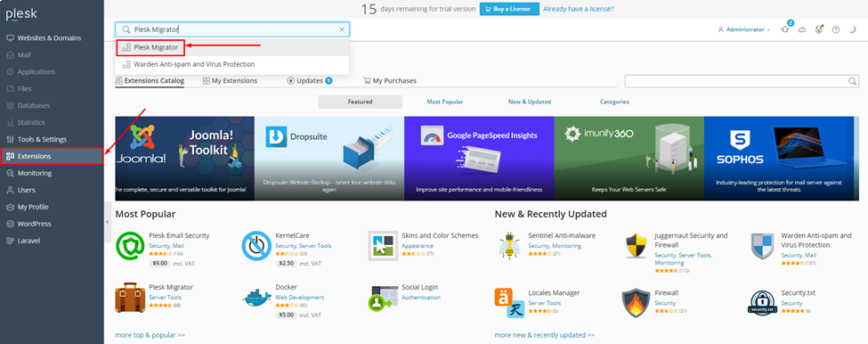Open the Sophos banner
The height and width of the screenshot is (344, 868).
tap(778, 159)
